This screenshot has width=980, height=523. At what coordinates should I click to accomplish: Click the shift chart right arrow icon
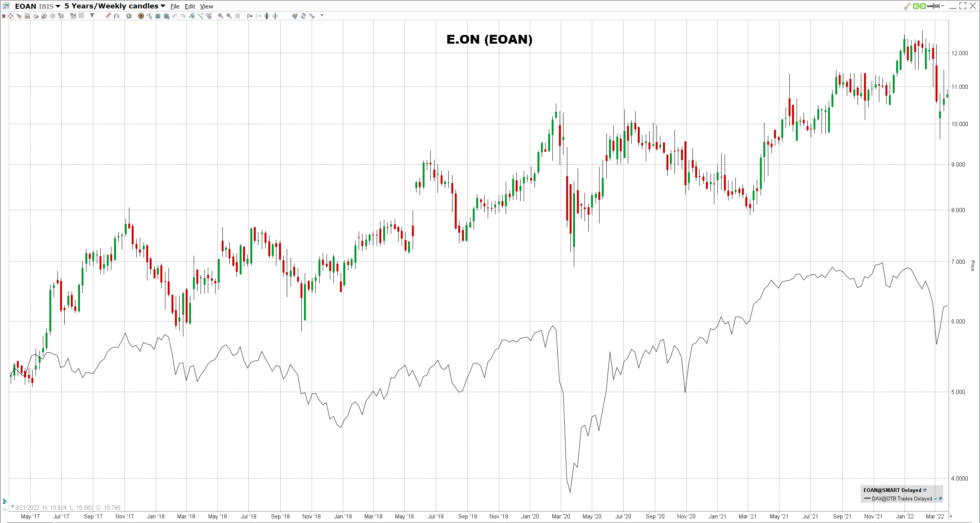pos(250,16)
